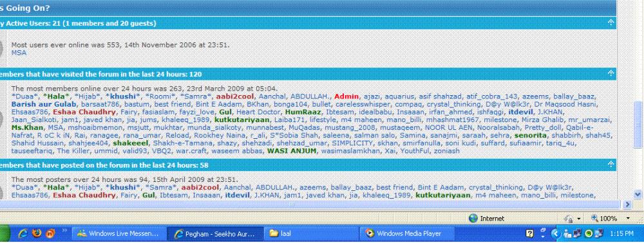This screenshot has height=243, width=644.
Task: Collapse the posted in 24 hours section
Action: click(x=611, y=165)
